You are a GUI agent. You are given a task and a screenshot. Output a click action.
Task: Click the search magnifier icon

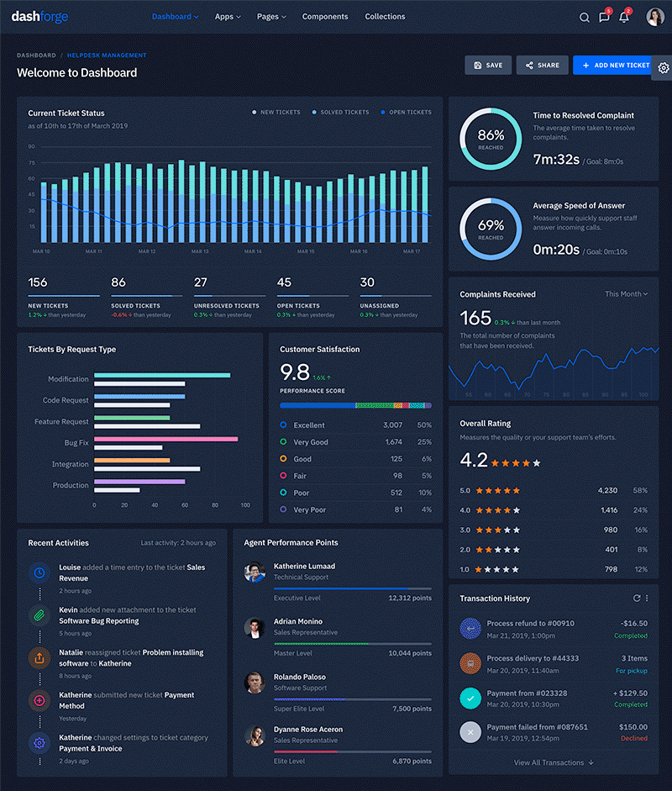tap(585, 17)
